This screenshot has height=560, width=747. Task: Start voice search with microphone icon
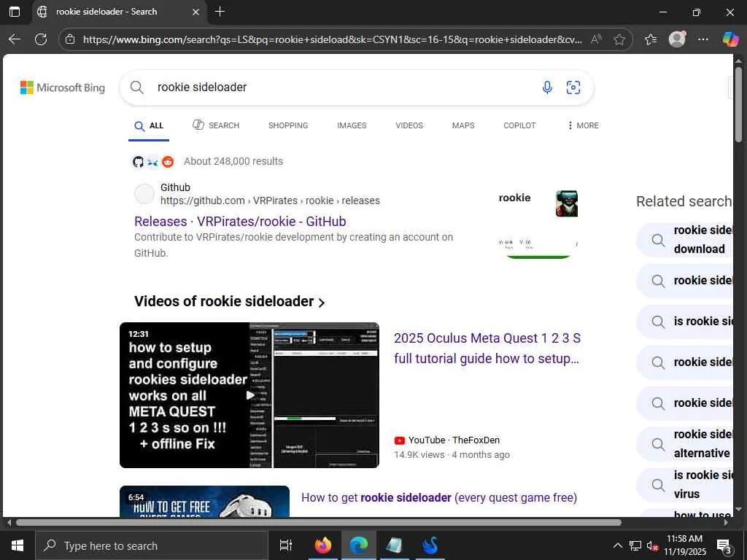[x=547, y=87]
